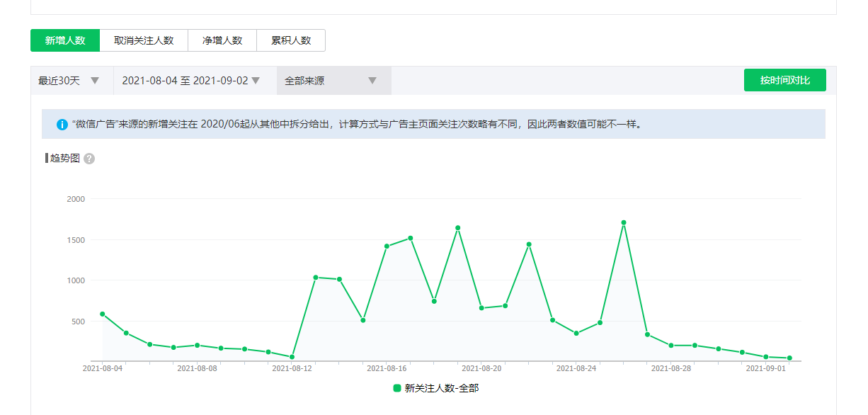Open the 净增人数 tab
This screenshot has width=868, height=415.
click(222, 40)
